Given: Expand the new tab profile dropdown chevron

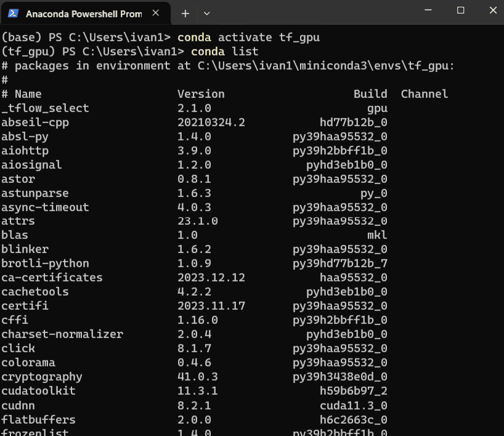Looking at the screenshot, I should point(207,13).
